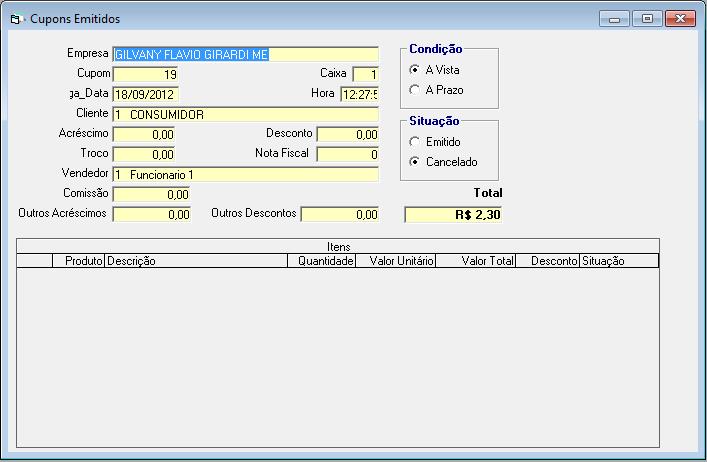Screen dimensions: 707x462
Task: Click the Cupom number field
Action: pos(146,74)
